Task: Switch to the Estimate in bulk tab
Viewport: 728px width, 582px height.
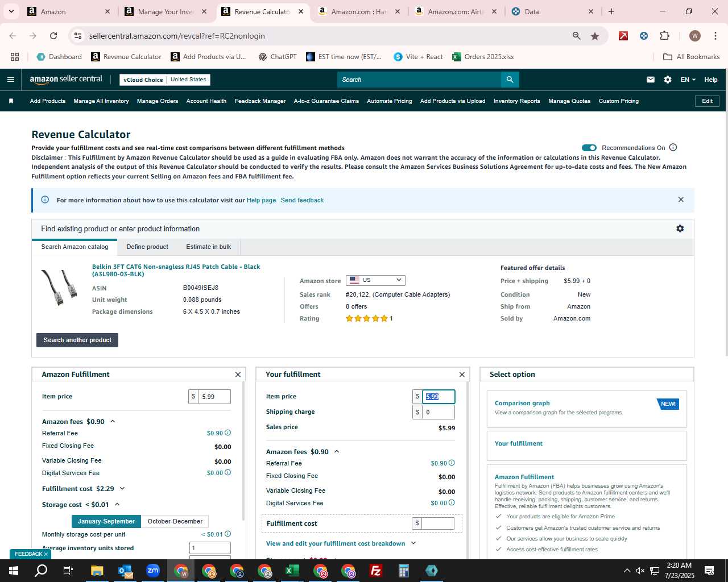Action: point(209,247)
